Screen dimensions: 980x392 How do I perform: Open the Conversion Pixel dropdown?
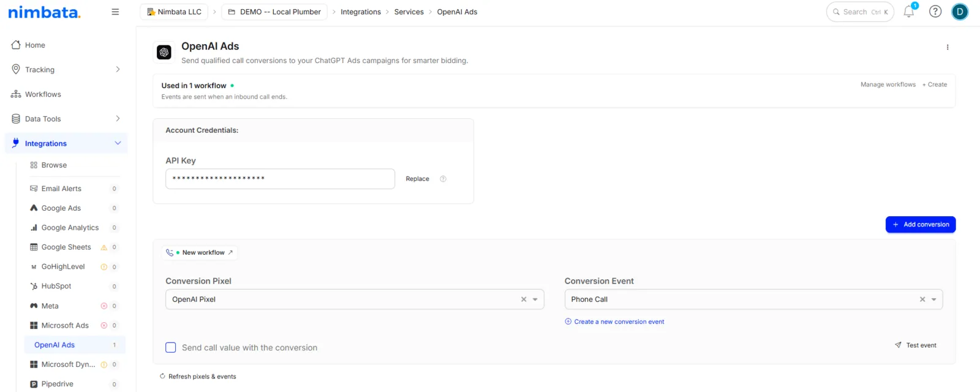355,300
